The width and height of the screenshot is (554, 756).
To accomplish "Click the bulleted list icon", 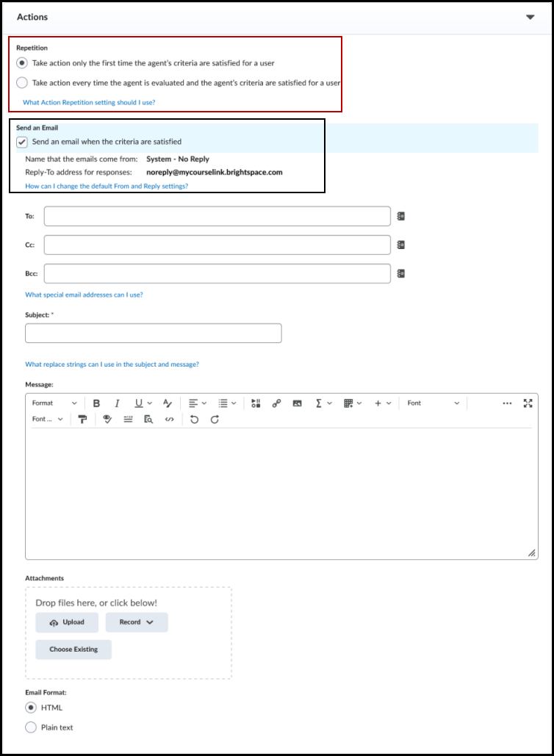I will [223, 403].
